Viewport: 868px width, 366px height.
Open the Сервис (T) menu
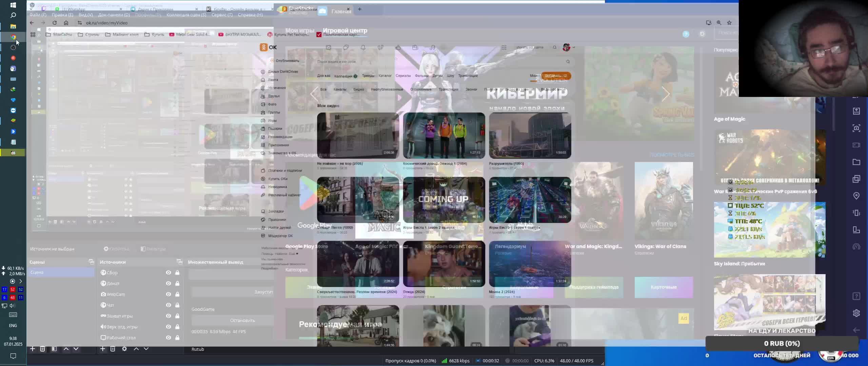point(222,15)
